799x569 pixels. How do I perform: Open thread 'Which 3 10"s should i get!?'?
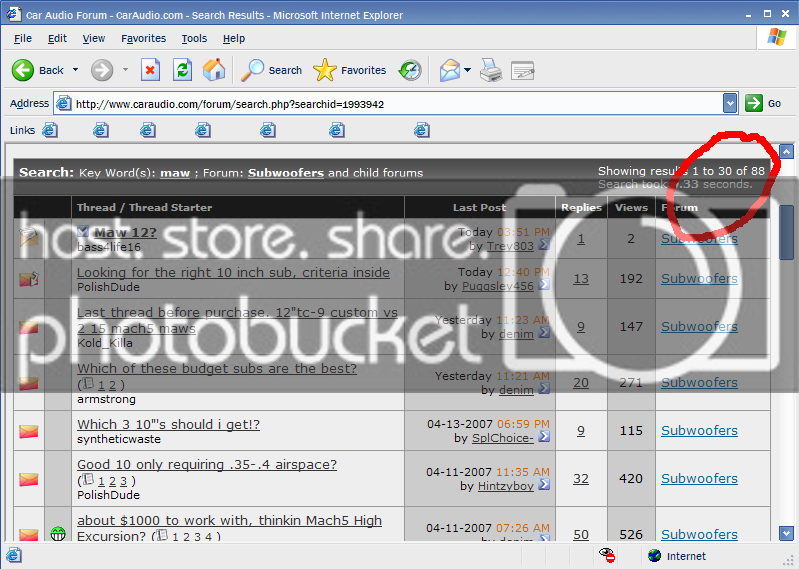click(x=168, y=424)
